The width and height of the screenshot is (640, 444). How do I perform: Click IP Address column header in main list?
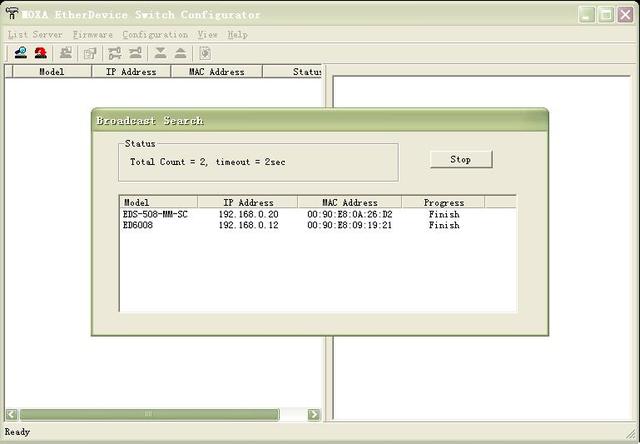tap(131, 71)
